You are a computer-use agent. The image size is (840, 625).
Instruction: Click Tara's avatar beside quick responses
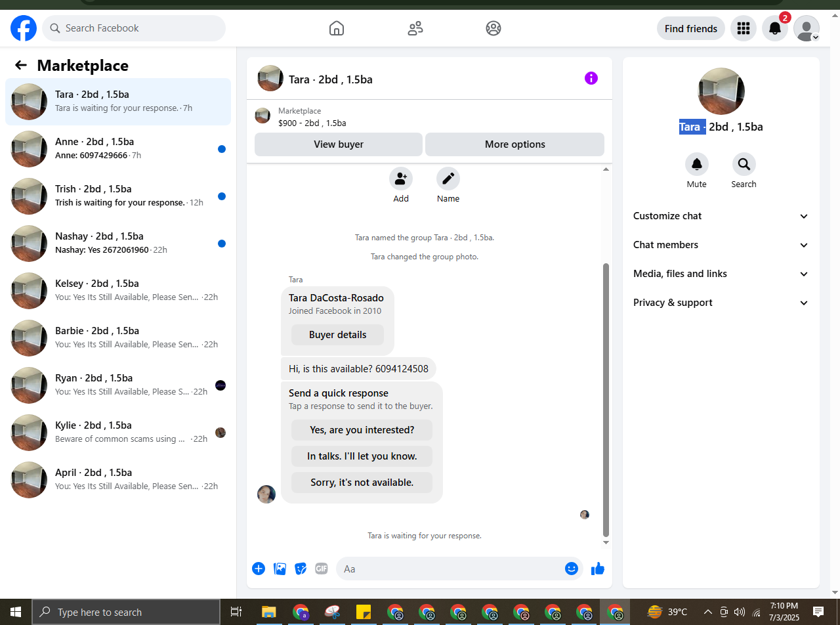(266, 494)
